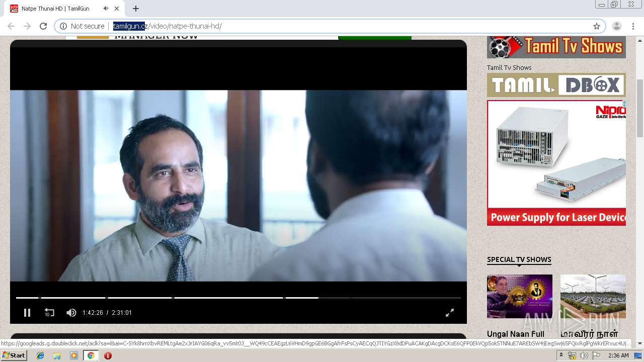Image resolution: width=644 pixels, height=362 pixels.
Task: Show hidden system tray icons
Action: pyautogui.click(x=561, y=355)
